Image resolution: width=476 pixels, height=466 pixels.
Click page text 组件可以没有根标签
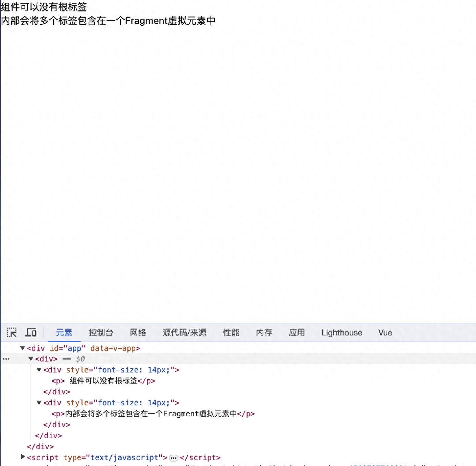[44, 7]
